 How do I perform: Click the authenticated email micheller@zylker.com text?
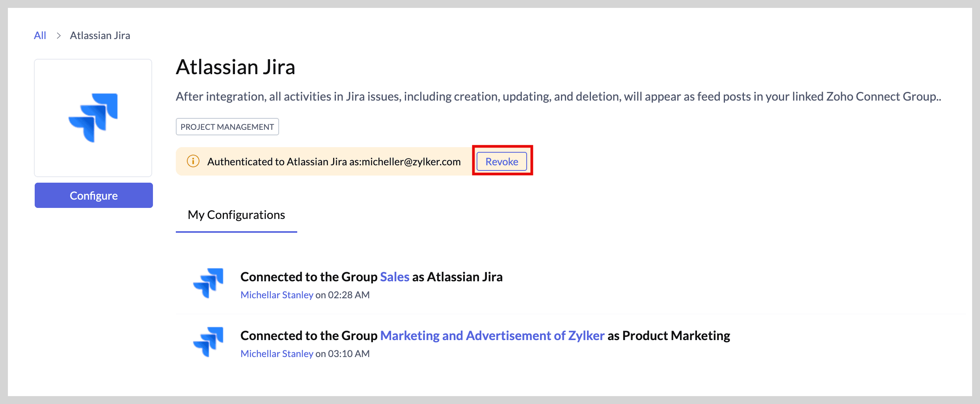(x=411, y=162)
